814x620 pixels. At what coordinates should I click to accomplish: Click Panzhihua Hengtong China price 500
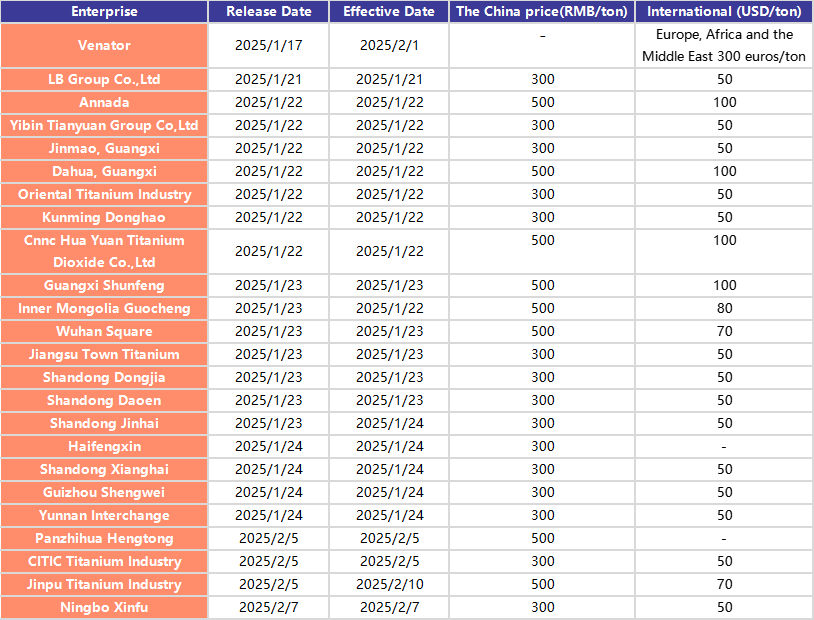[542, 538]
